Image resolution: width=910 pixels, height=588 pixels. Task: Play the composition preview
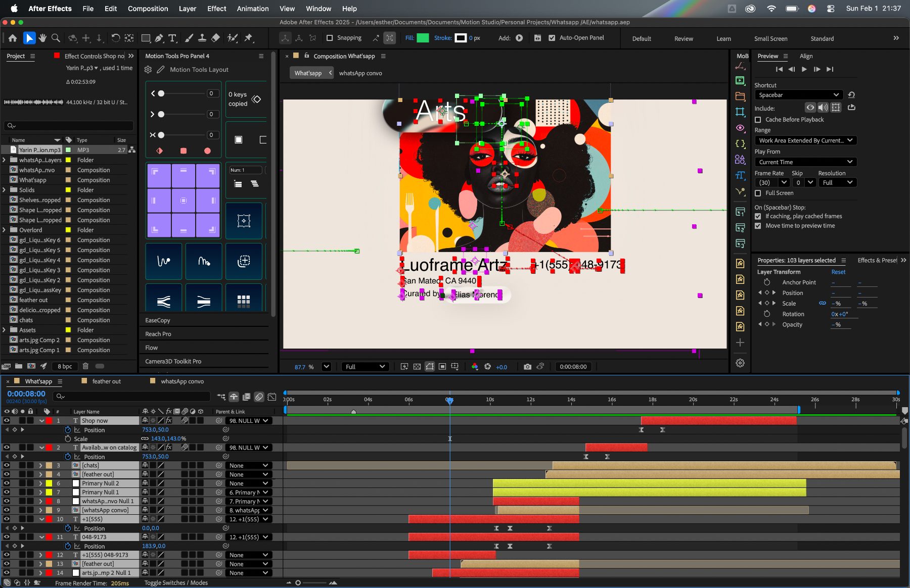click(804, 69)
